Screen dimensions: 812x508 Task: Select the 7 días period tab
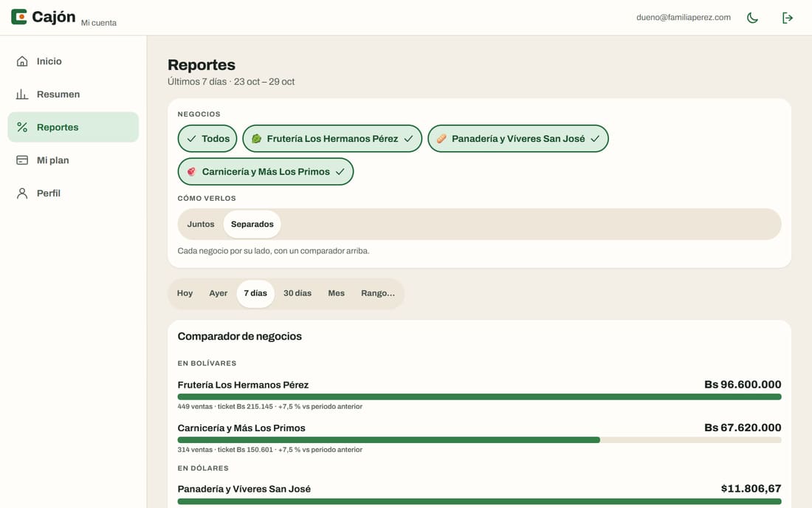[255, 293]
